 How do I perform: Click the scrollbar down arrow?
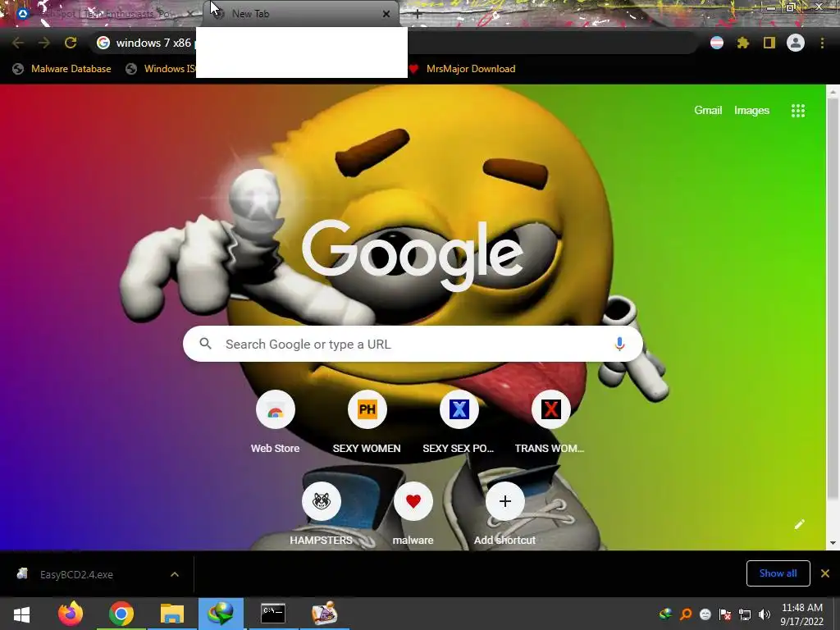coord(833,543)
